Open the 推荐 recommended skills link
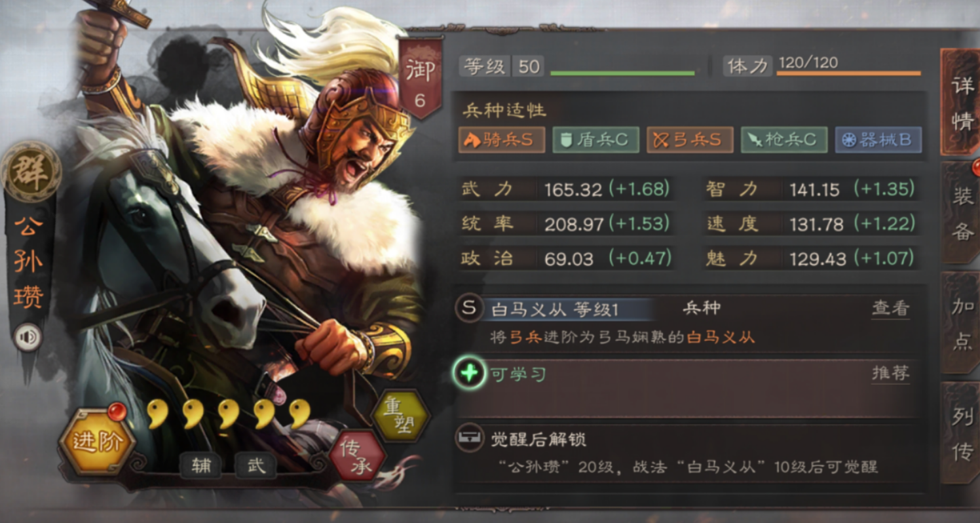The height and width of the screenshot is (523, 980). tap(891, 373)
